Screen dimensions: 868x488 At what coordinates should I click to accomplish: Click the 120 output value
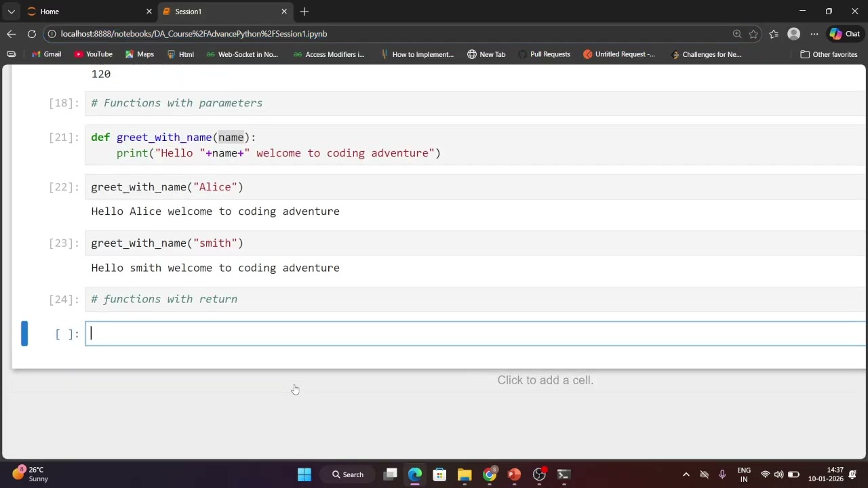click(x=101, y=74)
